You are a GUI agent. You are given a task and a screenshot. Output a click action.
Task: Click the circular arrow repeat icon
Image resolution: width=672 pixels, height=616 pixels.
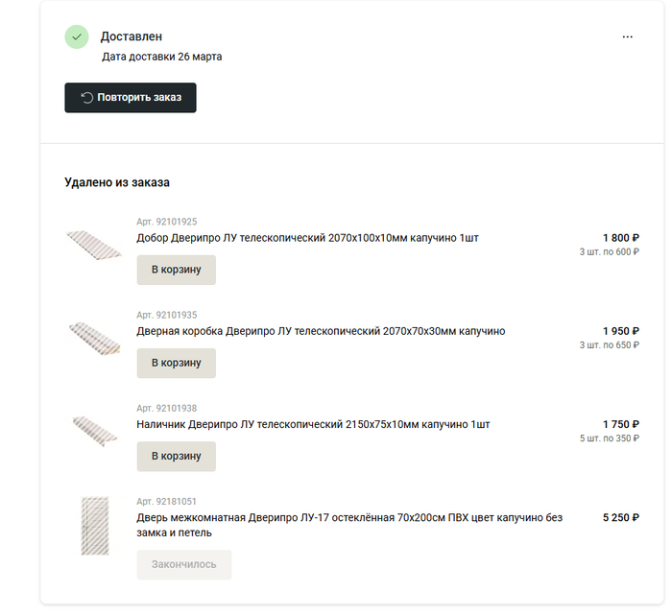coord(86,98)
